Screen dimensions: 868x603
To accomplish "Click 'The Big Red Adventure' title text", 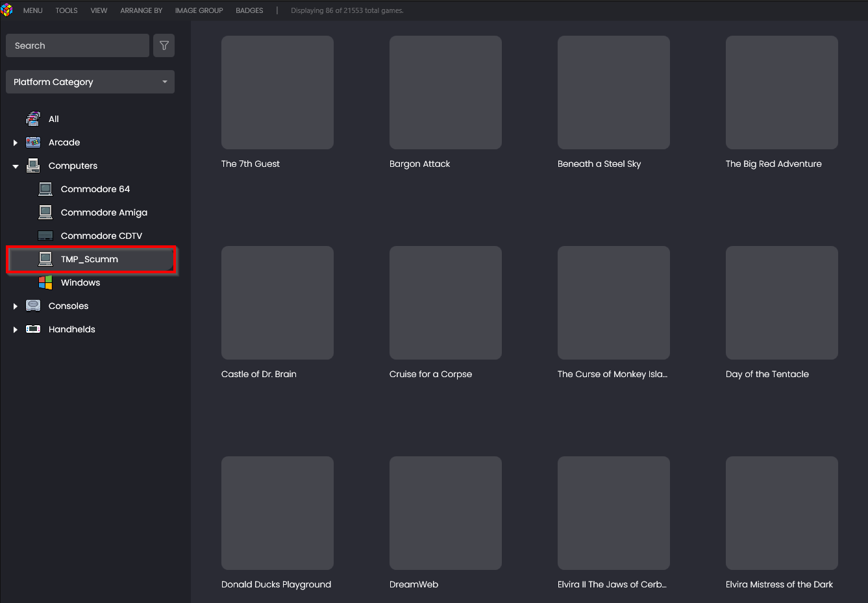I will pos(773,164).
